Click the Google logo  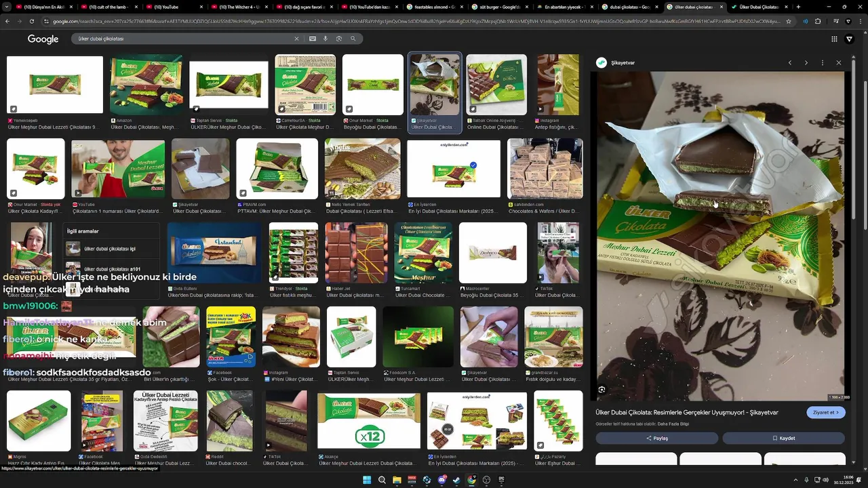click(43, 39)
